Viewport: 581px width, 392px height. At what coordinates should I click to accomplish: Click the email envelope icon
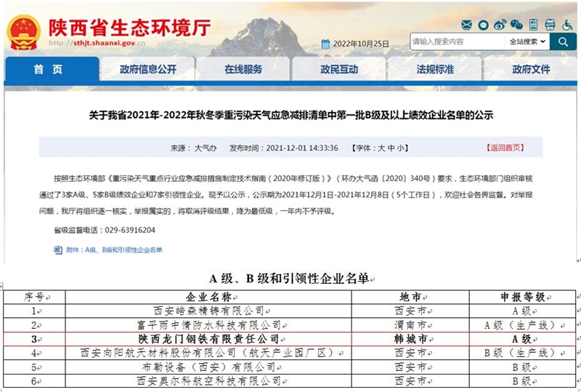point(465,25)
